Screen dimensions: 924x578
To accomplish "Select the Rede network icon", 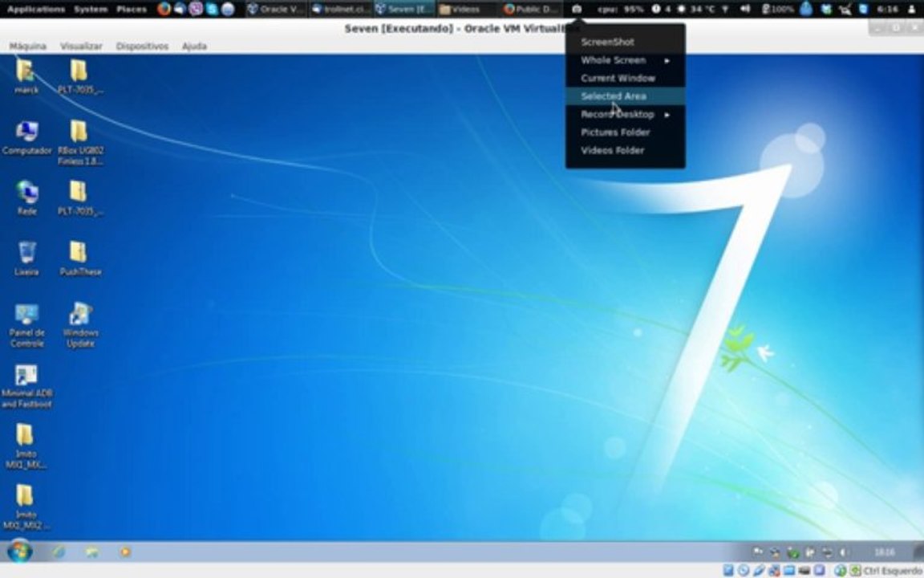I will tap(26, 197).
